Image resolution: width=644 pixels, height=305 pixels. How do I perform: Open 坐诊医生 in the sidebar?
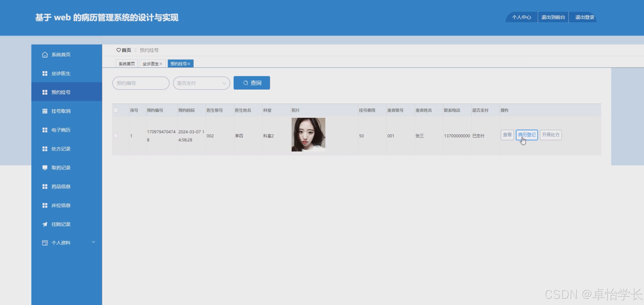[x=67, y=73]
